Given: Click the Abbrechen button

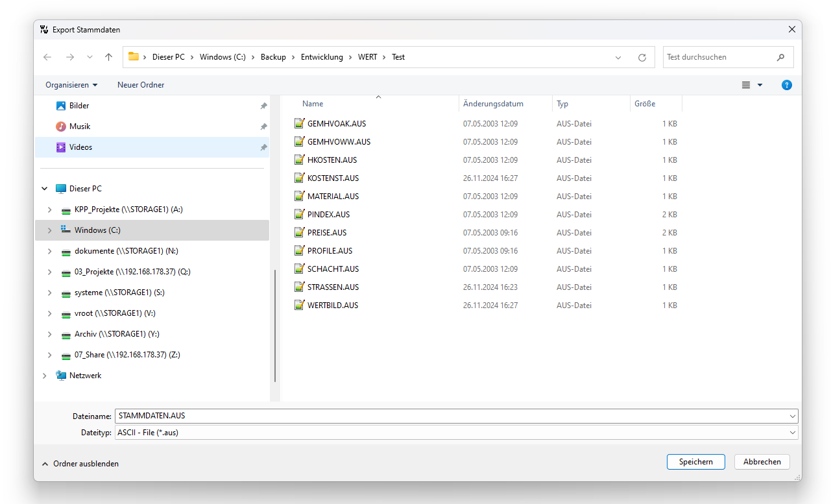Looking at the screenshot, I should [762, 462].
